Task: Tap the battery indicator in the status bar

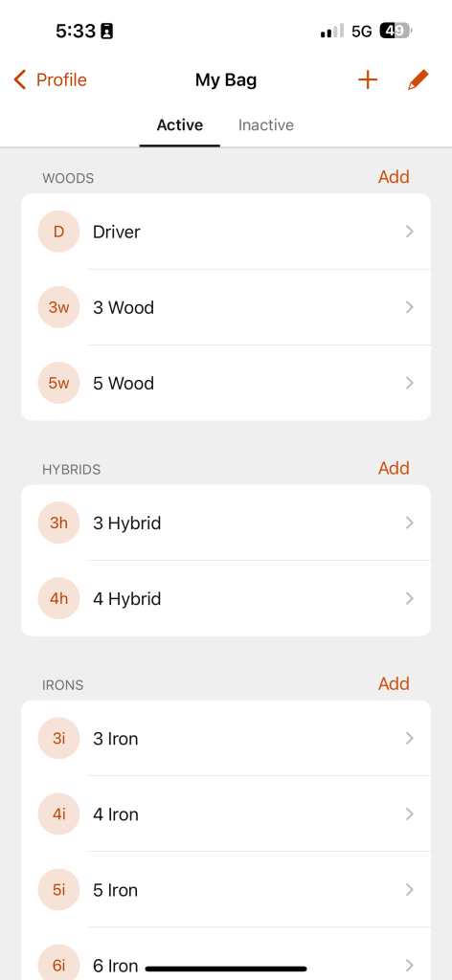Action: tap(395, 31)
